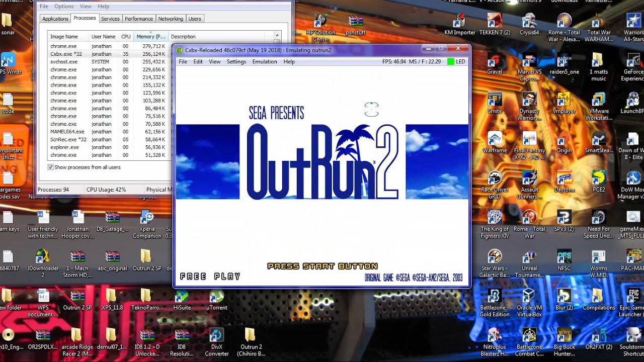Open the Compilations folder

[599, 299]
